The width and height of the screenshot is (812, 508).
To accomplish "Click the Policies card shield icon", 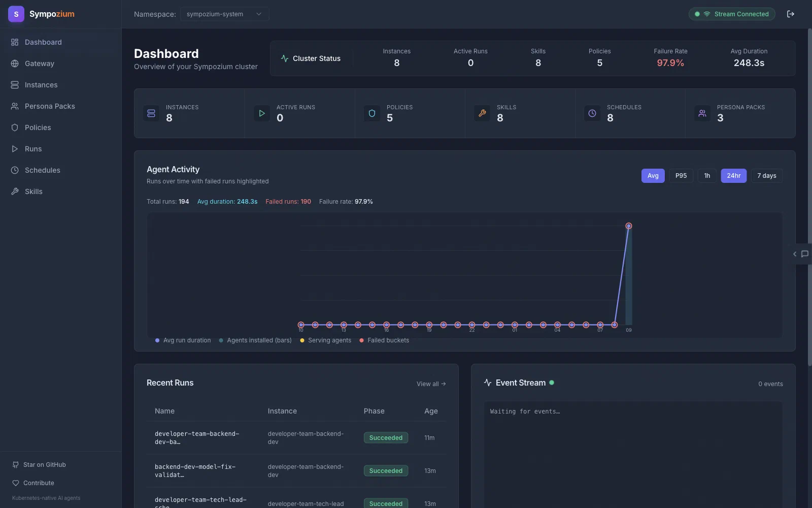I will click(x=372, y=113).
